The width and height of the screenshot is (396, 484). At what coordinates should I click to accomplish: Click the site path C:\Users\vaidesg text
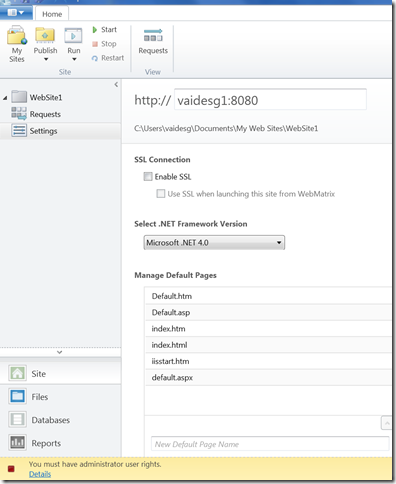click(226, 128)
